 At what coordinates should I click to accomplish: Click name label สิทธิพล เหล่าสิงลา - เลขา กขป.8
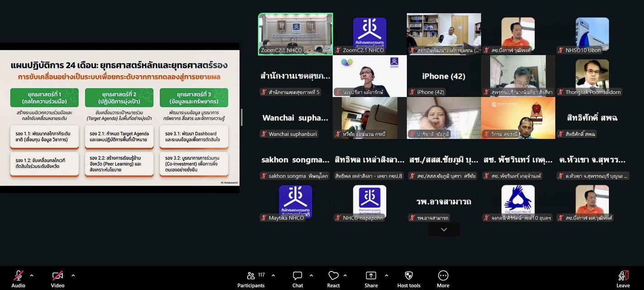(368, 176)
